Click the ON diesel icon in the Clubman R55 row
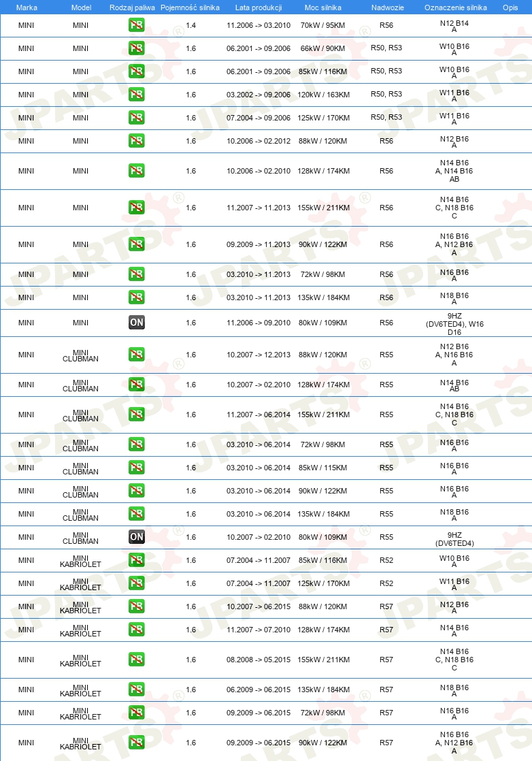The width and height of the screenshot is (532, 761). click(136, 537)
